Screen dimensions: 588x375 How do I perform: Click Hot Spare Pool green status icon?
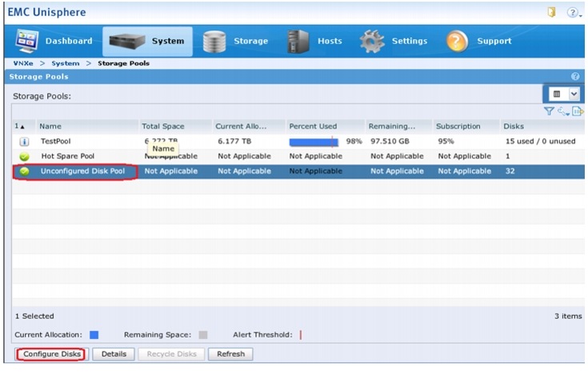coord(24,157)
